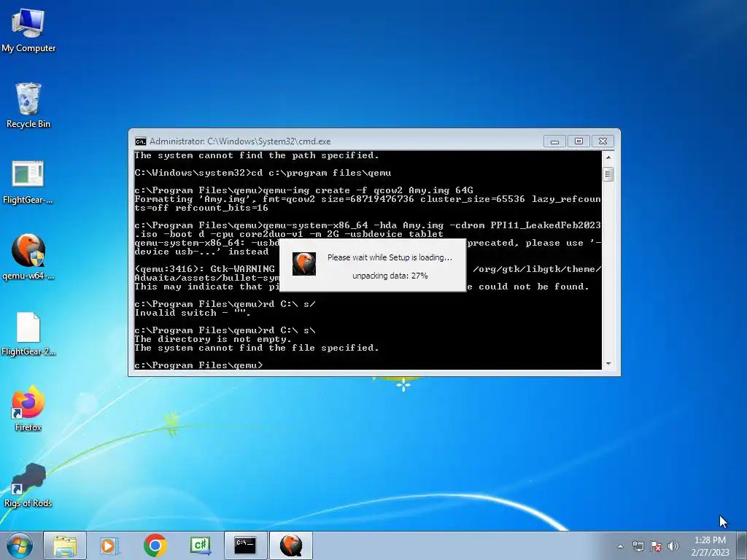Switch to the QEMU setup taskbar button
747x560 pixels.
[291, 545]
